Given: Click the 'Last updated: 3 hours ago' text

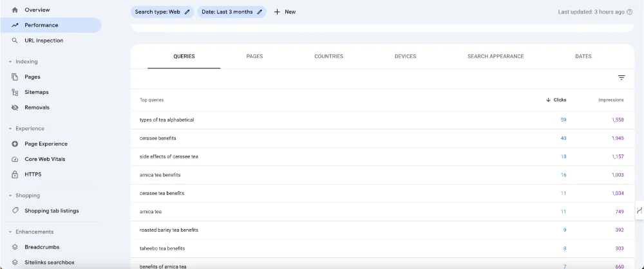Looking at the screenshot, I should (591, 12).
